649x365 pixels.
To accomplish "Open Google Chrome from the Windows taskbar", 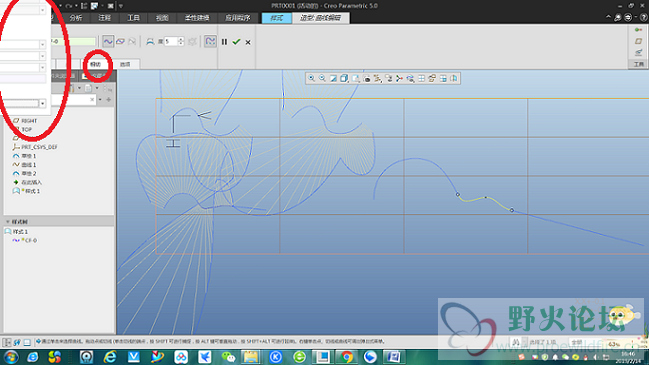I will pos(347,356).
